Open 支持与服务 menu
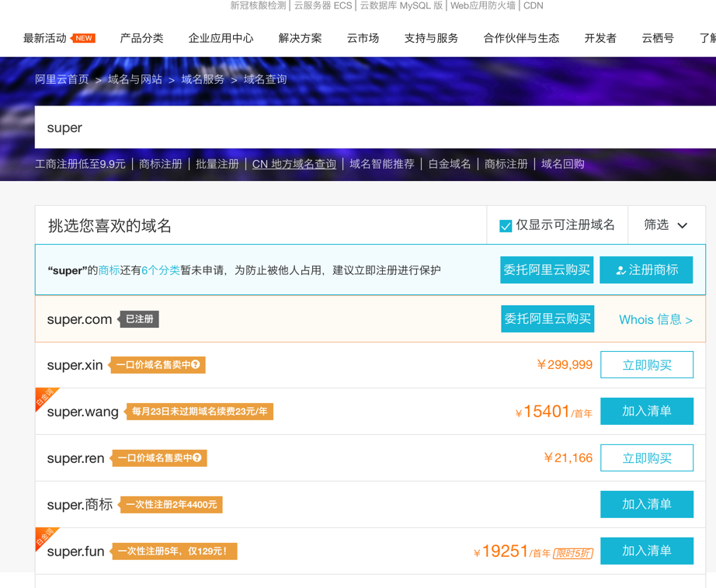 (431, 38)
